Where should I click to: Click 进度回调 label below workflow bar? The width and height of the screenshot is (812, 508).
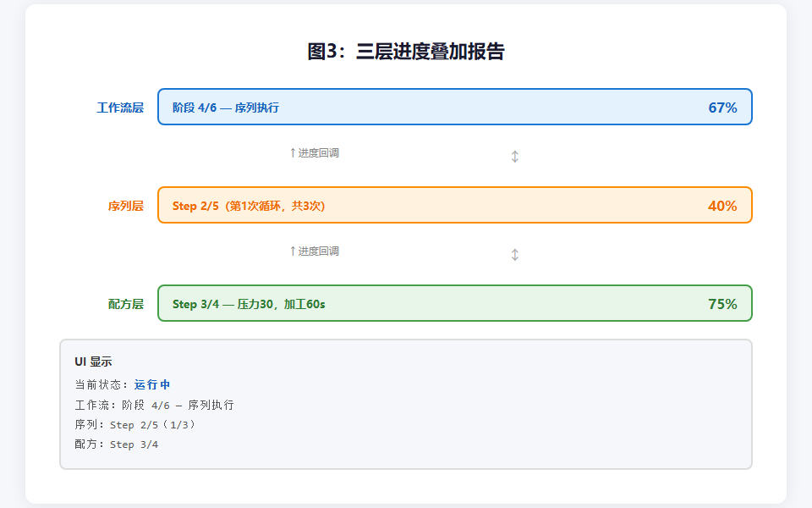tap(315, 153)
